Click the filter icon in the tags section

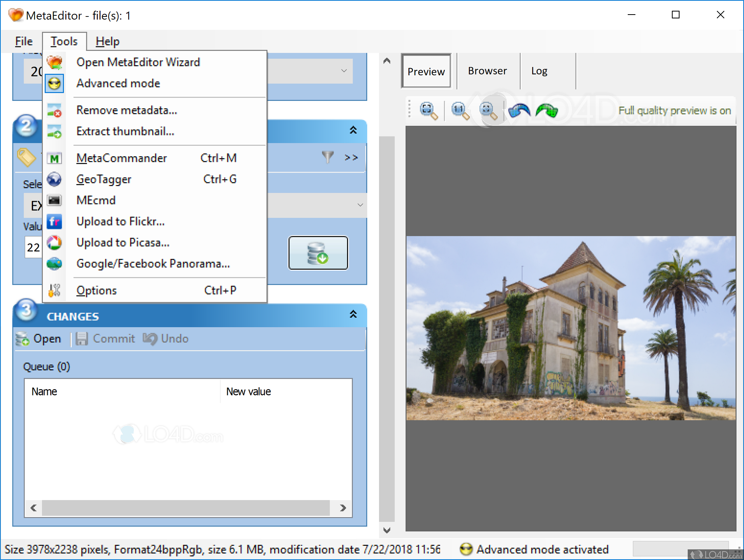coord(327,157)
